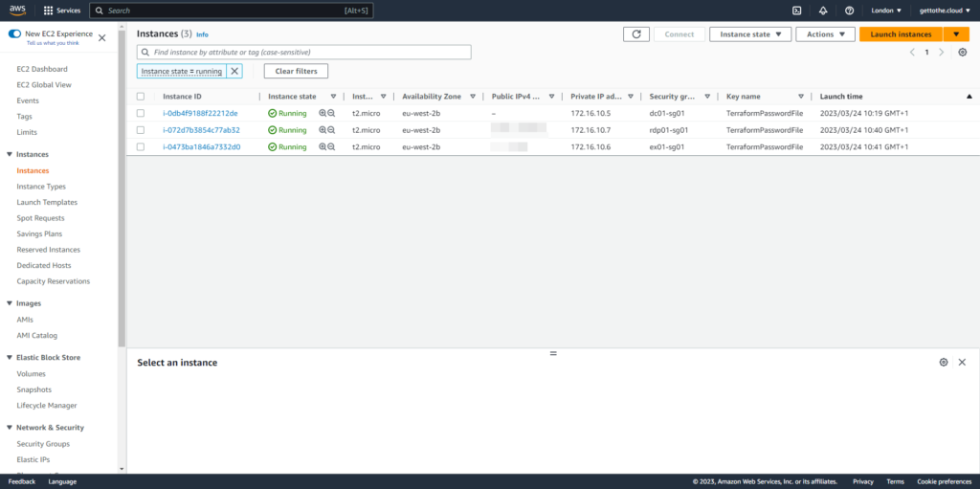Click the Info link beside Instances
This screenshot has height=489, width=980.
click(202, 35)
